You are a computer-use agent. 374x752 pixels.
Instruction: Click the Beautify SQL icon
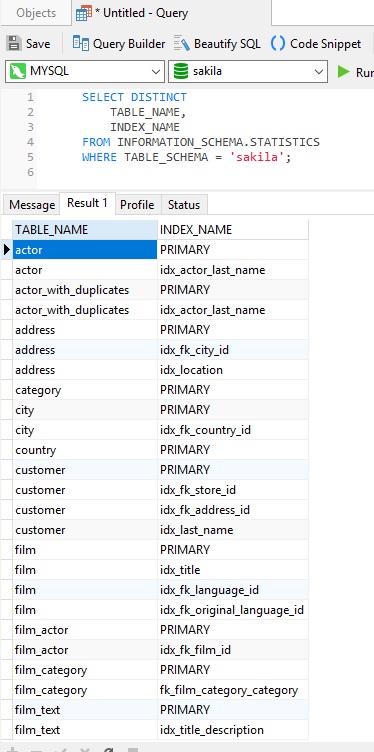point(182,44)
